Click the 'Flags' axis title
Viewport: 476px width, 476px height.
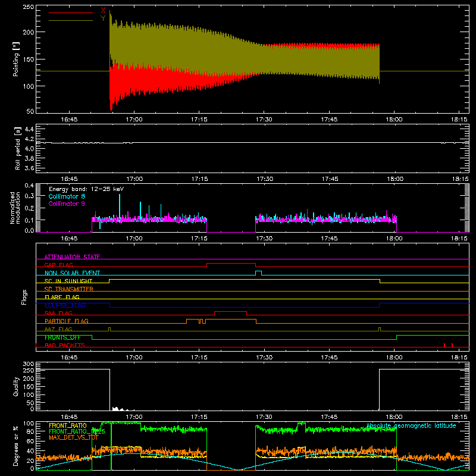(24, 297)
